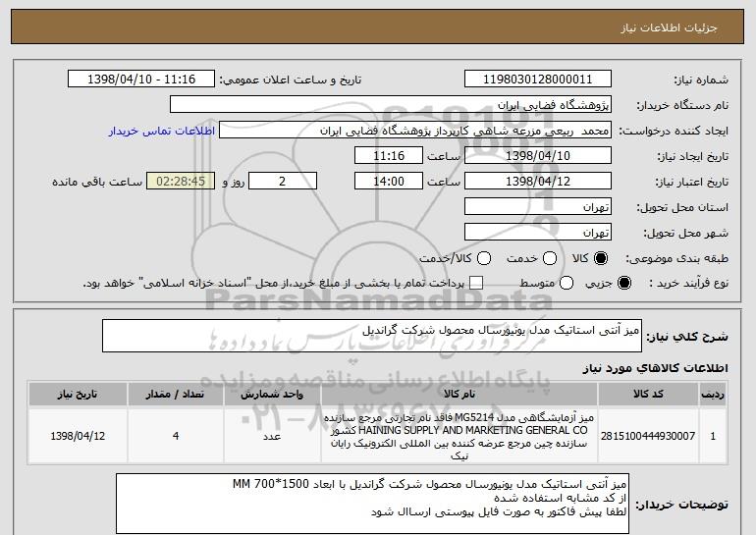This screenshot has width=756, height=535.
Task: Click the ساعت باقی مانده label
Action: pos(97,182)
